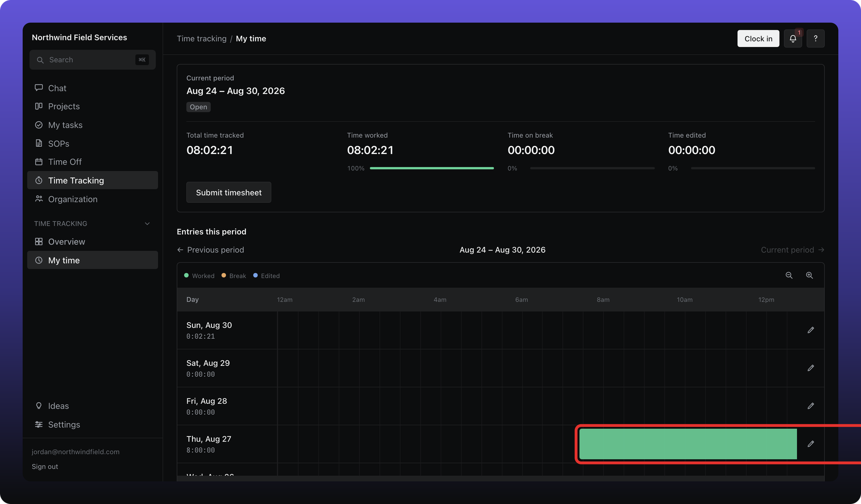Click Submit timesheet
Viewport: 861px width, 504px height.
[229, 192]
